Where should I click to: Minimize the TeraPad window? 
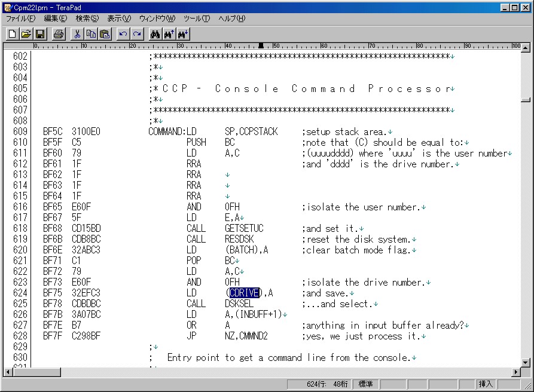coord(505,8)
